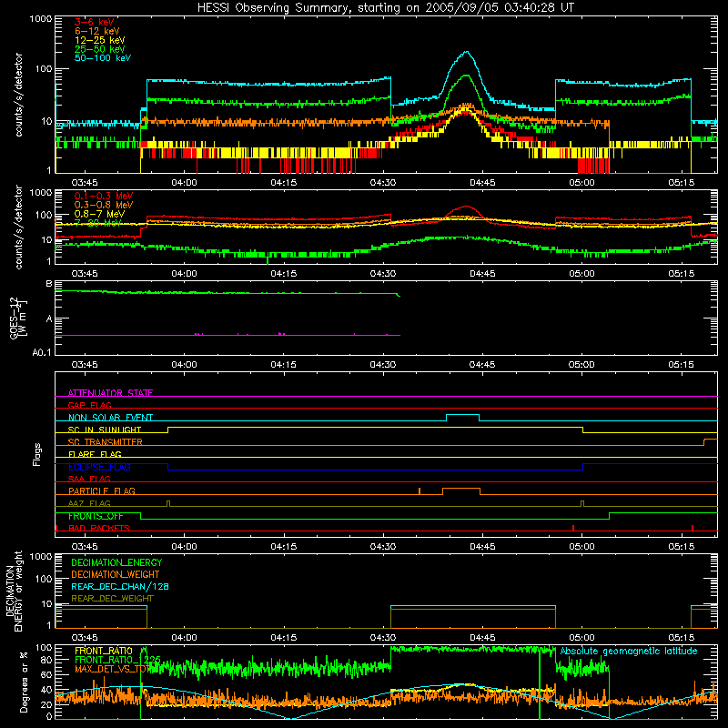Click the raised step on the NON_SOLAR_EVENT line
Viewport: 728px width, 728px height.
pyautogui.click(x=462, y=415)
